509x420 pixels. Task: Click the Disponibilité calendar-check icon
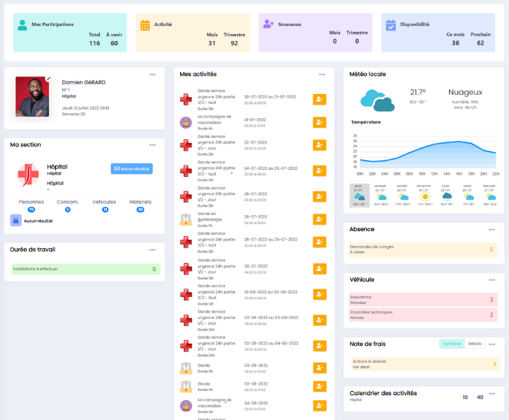391,25
